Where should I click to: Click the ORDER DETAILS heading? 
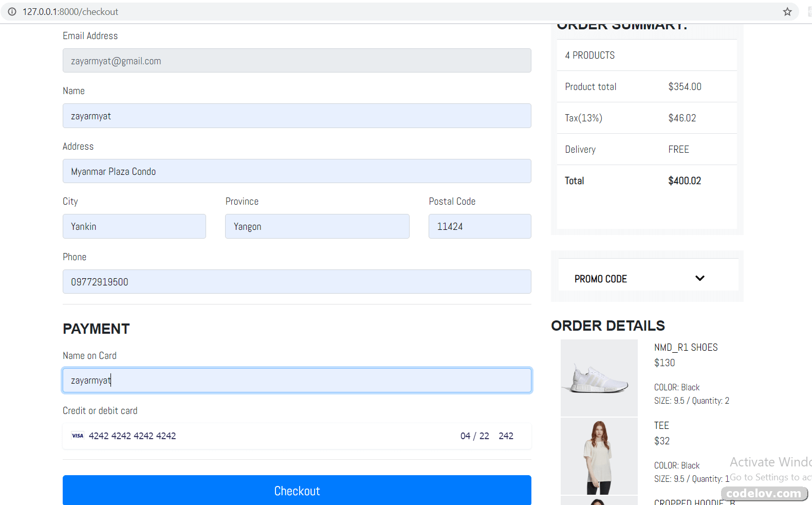(x=608, y=326)
